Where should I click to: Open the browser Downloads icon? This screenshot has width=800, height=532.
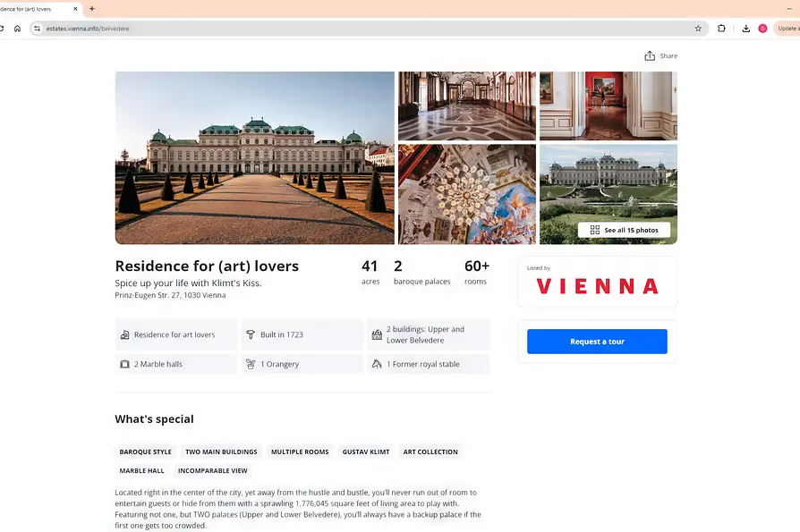[x=745, y=28]
